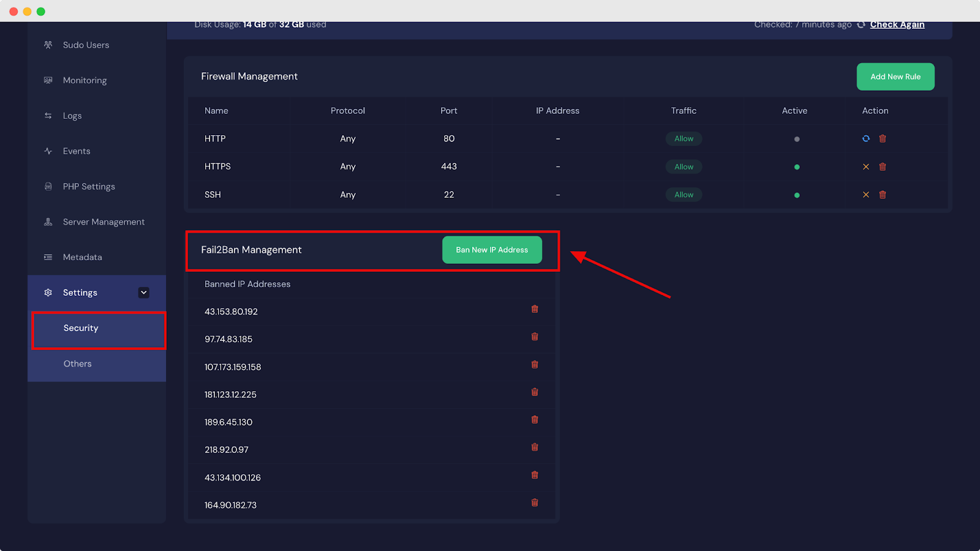Open the Sudo Users group icon
This screenshot has height=551, width=980.
click(48, 45)
